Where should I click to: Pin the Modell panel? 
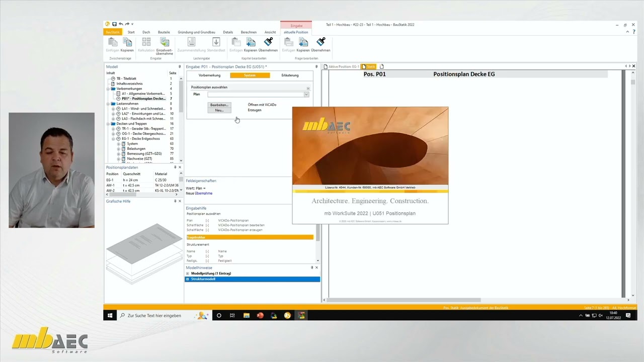click(x=180, y=67)
